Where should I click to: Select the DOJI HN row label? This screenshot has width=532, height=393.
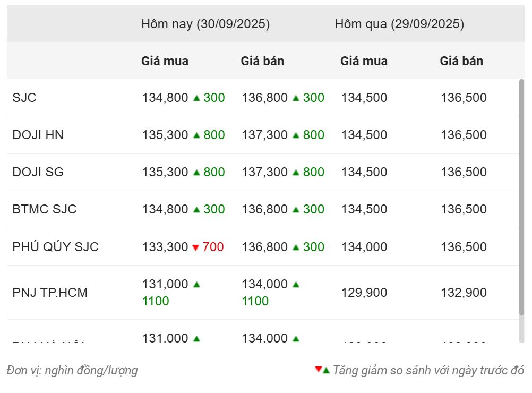[38, 135]
